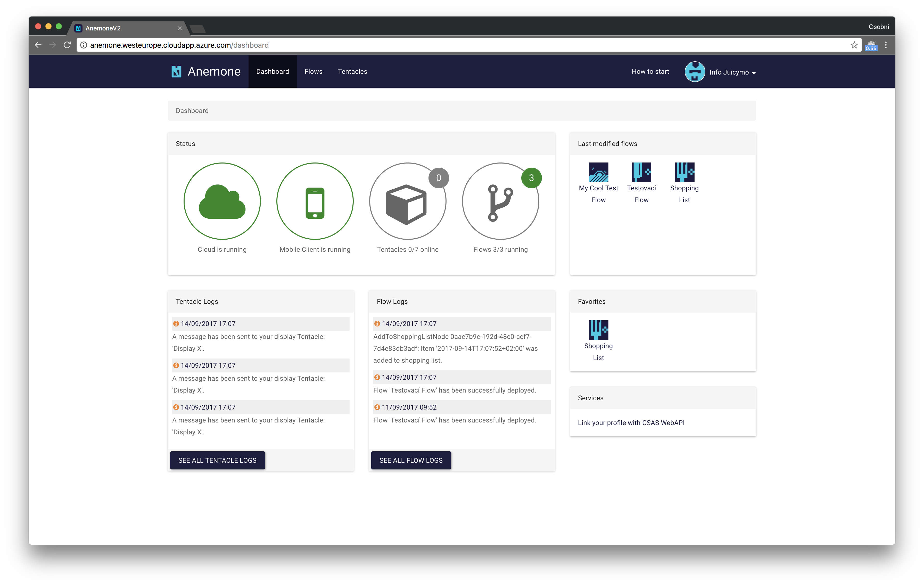924x586 pixels.
Task: Click the 11/09/2017 09:52 flow log timestamp
Action: point(409,407)
